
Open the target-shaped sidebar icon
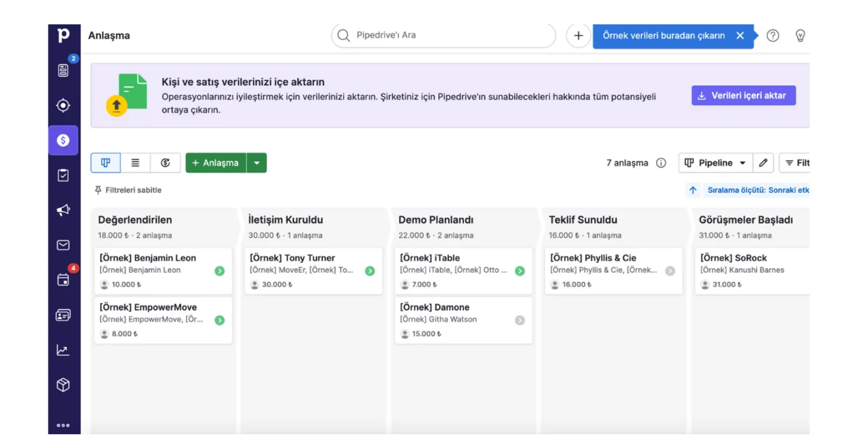[x=63, y=105]
